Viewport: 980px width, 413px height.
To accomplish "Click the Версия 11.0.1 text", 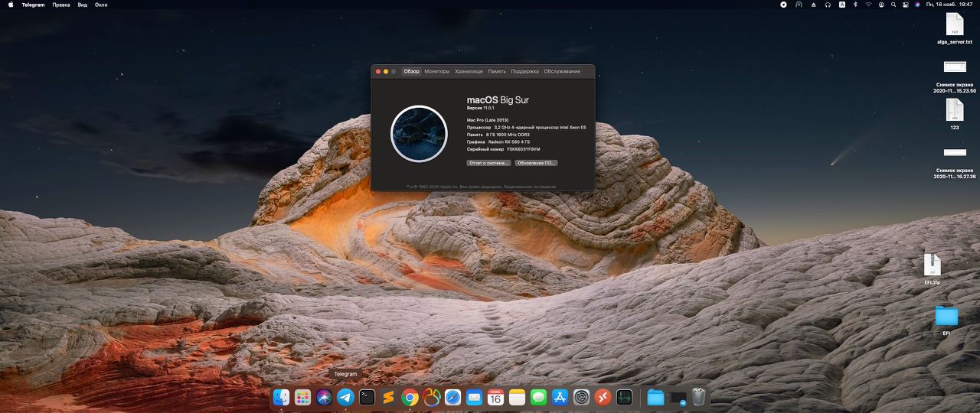I will (x=480, y=109).
